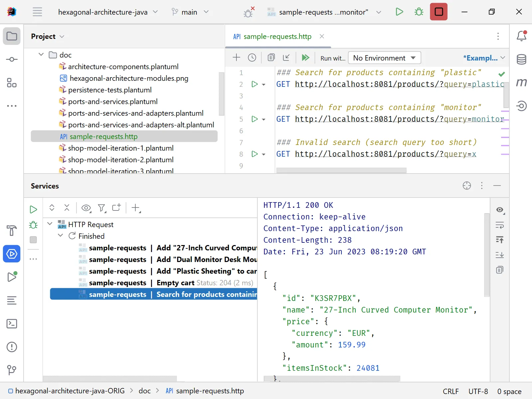Viewport: 532px width, 399px height.
Task: Click the Services locate crosshair icon
Action: [x=467, y=186]
